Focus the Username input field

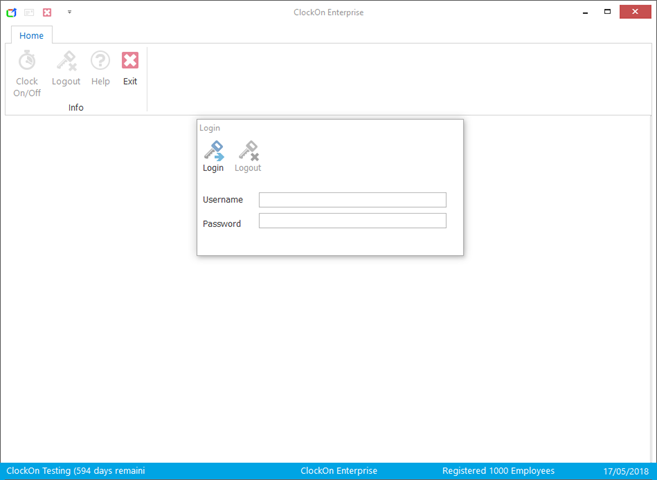pos(352,200)
